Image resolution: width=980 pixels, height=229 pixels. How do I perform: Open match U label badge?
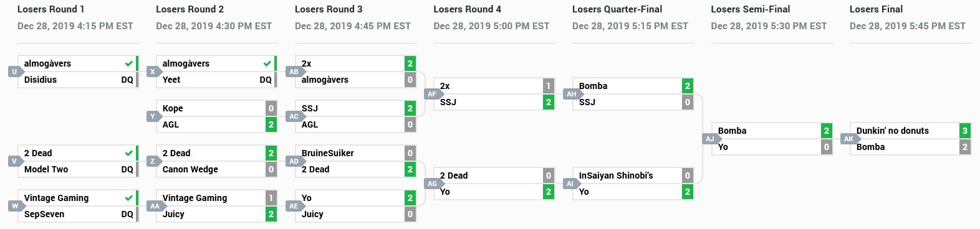coord(14,72)
